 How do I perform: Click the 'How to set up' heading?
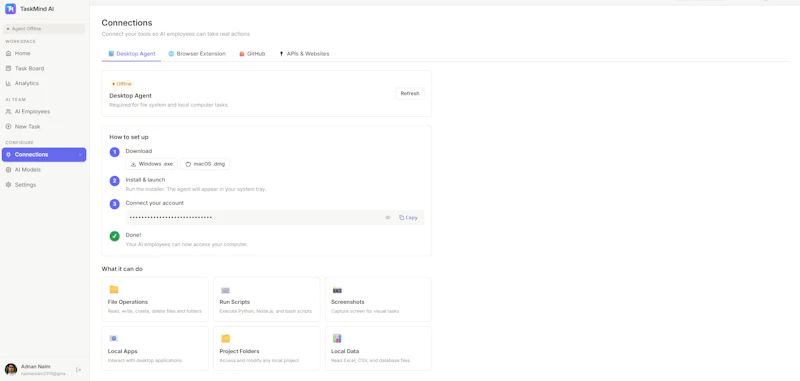pyautogui.click(x=129, y=137)
